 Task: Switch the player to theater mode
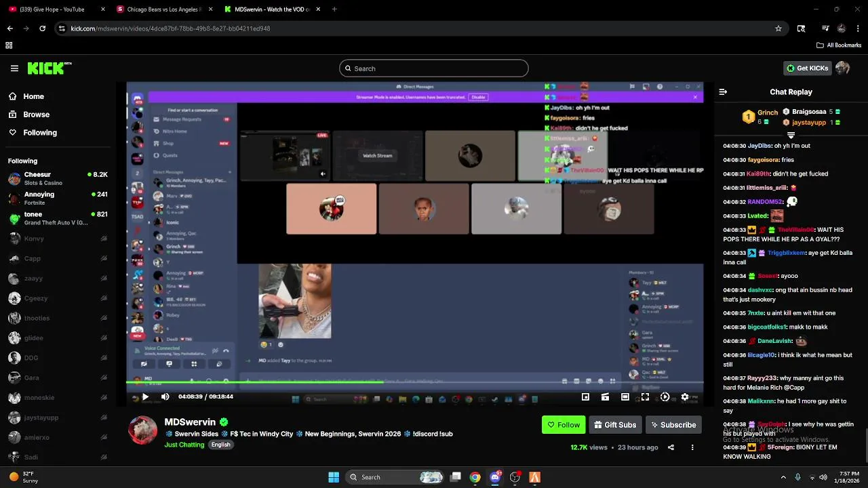(625, 396)
